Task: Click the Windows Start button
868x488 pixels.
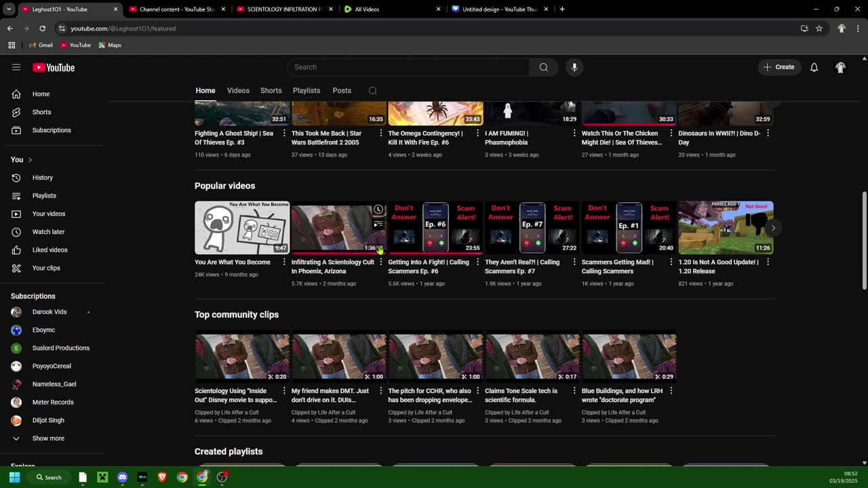Action: [x=14, y=477]
